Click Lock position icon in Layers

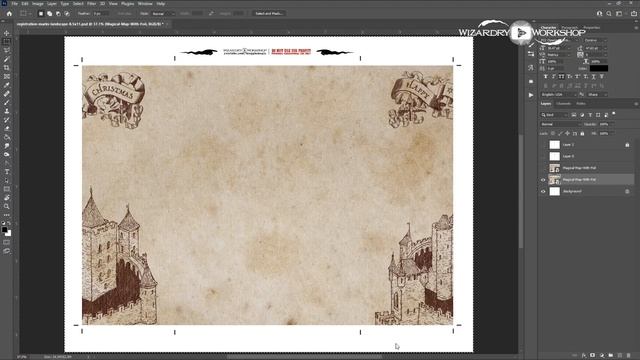567,133
